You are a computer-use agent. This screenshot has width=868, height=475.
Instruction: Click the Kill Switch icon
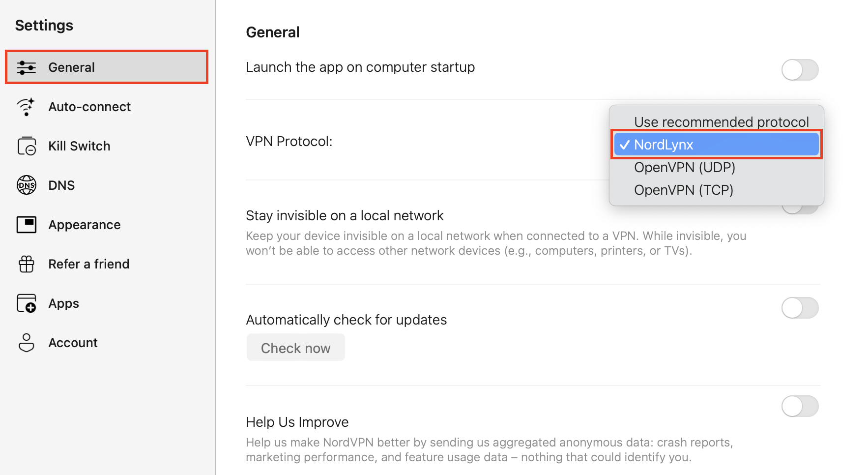(x=27, y=146)
